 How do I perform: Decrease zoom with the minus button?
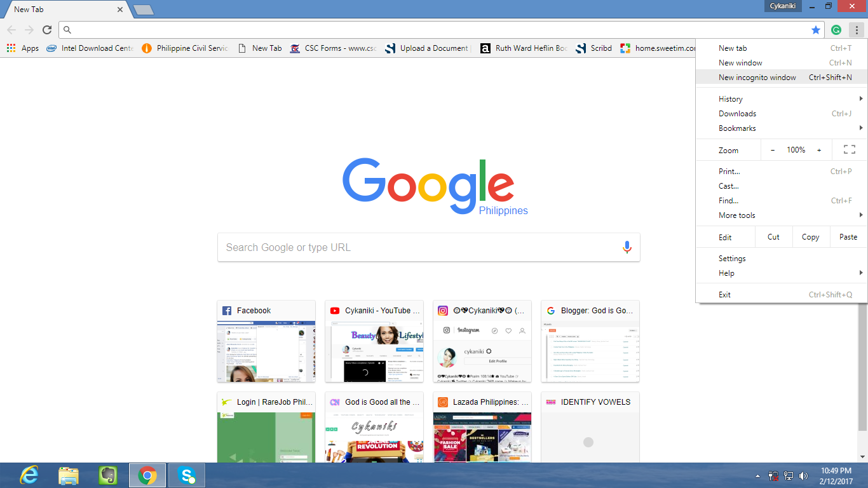click(x=773, y=150)
